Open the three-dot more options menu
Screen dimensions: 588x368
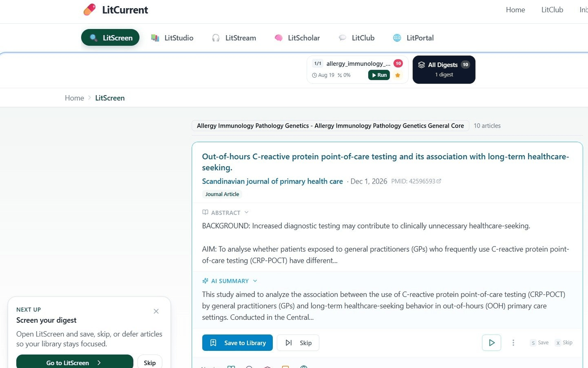513,343
